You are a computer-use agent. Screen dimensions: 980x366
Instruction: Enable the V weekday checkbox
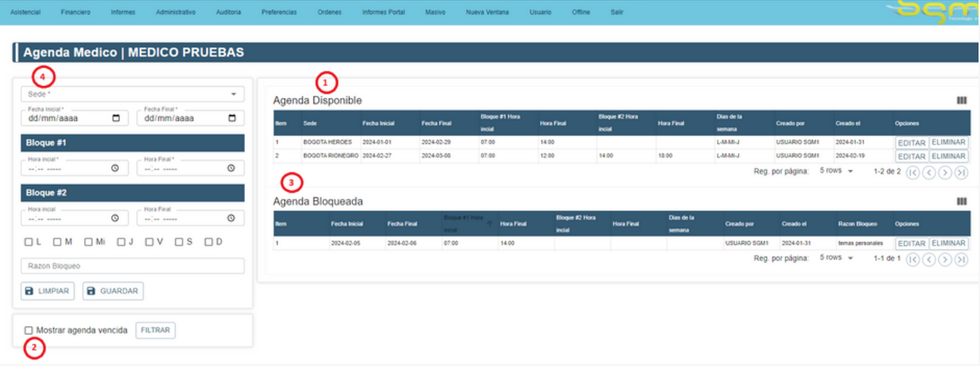tap(149, 242)
